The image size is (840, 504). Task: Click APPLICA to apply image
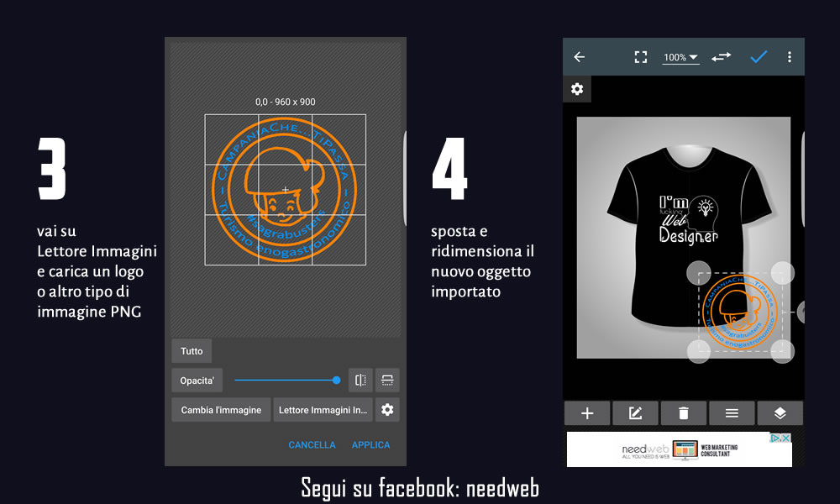(370, 444)
